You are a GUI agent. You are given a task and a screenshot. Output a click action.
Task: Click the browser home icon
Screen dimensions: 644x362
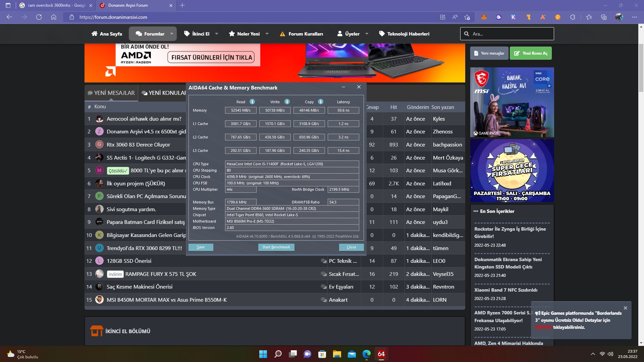[54, 17]
